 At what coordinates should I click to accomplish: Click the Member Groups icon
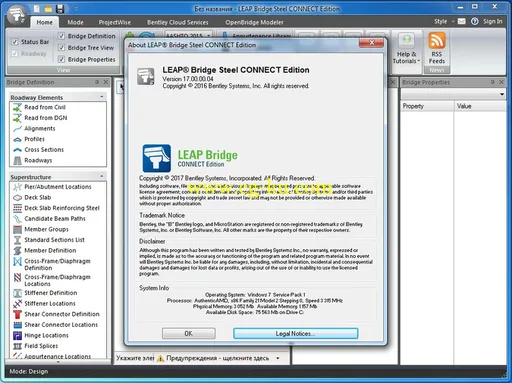click(x=17, y=229)
